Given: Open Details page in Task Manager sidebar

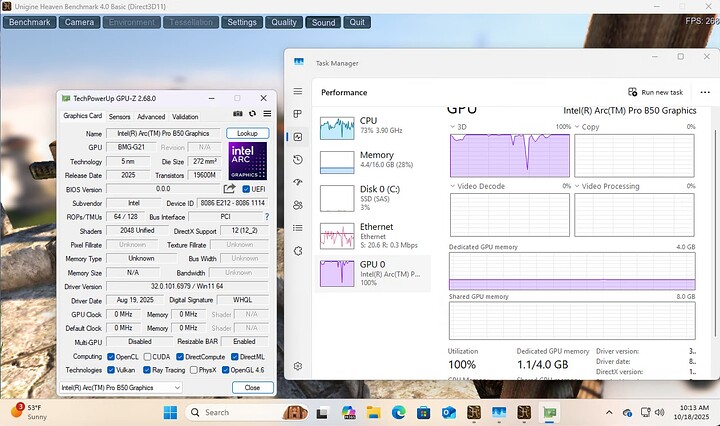Looking at the screenshot, I should 298,228.
